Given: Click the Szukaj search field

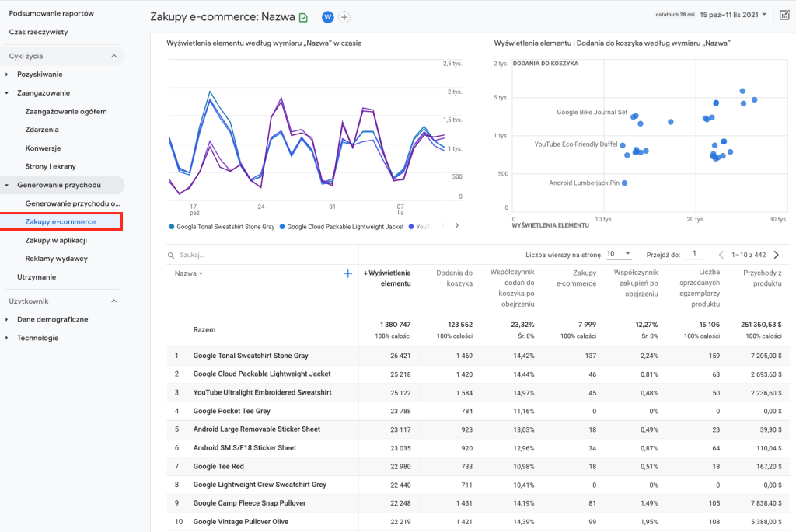Looking at the screenshot, I should point(233,255).
